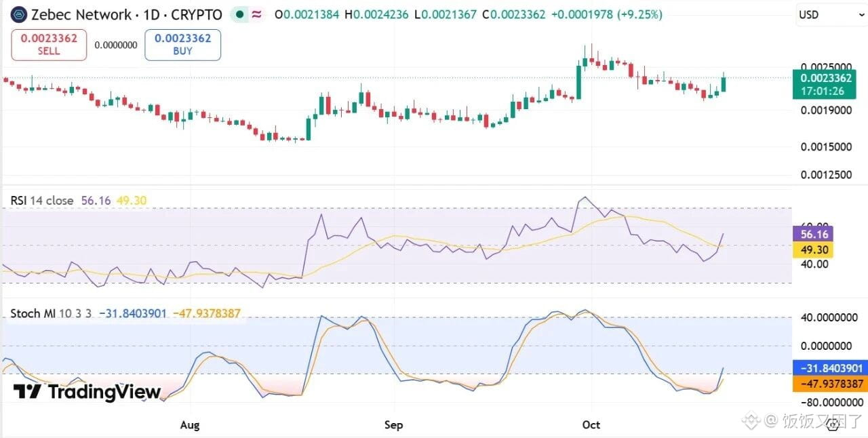
Task: Open chart settings hexagon gear icon
Action: click(x=833, y=425)
